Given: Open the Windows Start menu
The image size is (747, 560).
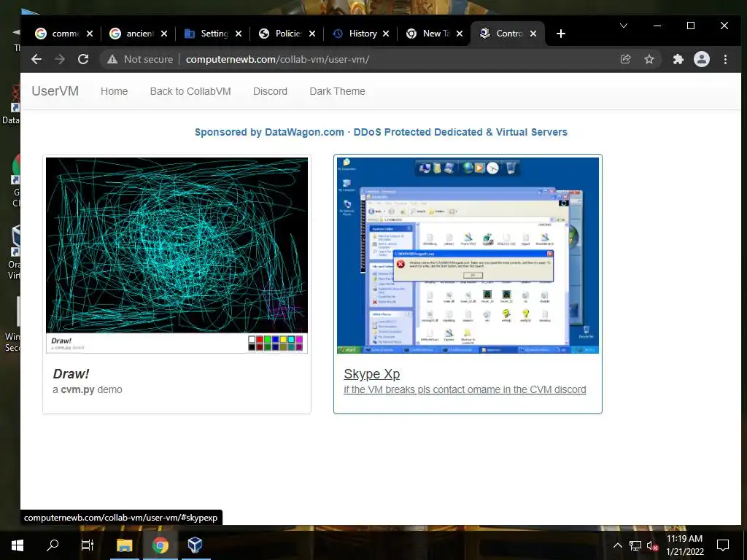Looking at the screenshot, I should pyautogui.click(x=18, y=545).
